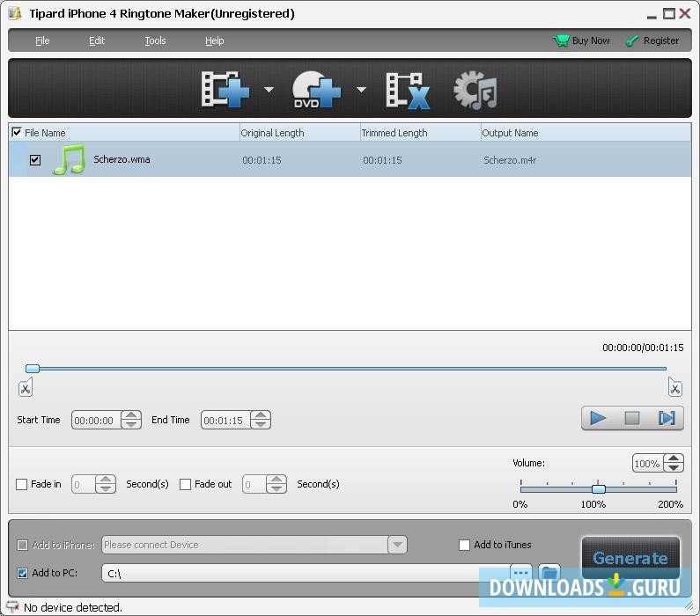Screen dimensions: 700x616
Task: Click the Add File filmstrip icon
Action: 225,90
